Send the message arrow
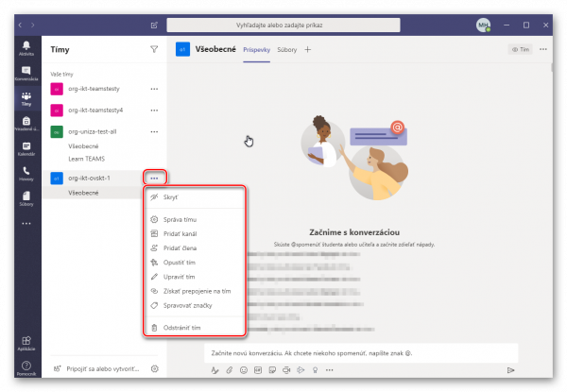Viewport: 567px width, 392px height. [x=510, y=370]
